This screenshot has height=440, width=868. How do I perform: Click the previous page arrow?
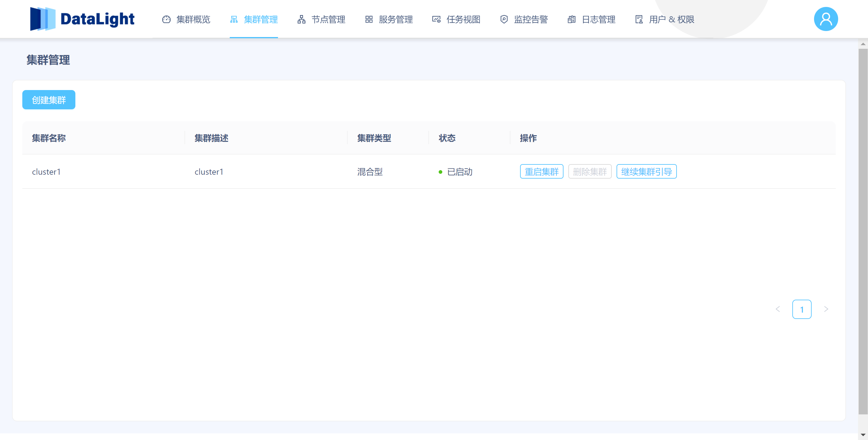[778, 309]
